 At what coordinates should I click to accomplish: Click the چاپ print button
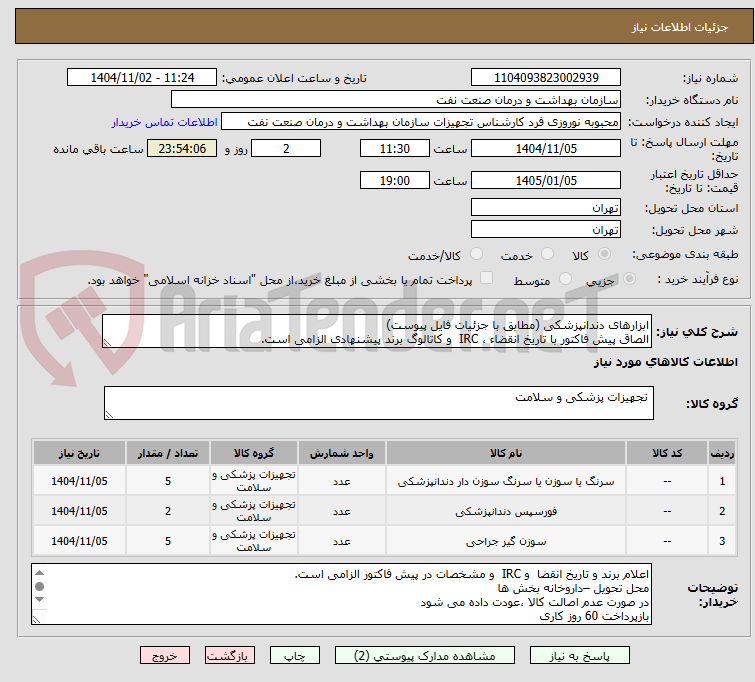pos(295,656)
